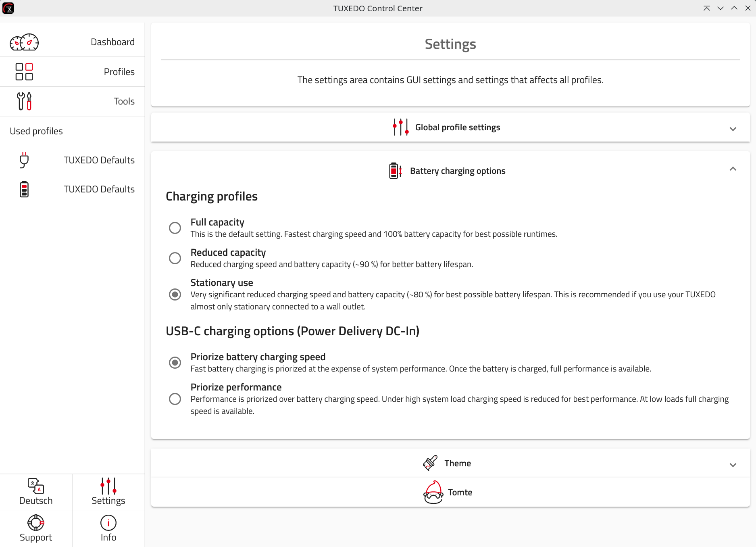Click the power plug profile icon
This screenshot has height=547, width=756.
[x=24, y=160]
